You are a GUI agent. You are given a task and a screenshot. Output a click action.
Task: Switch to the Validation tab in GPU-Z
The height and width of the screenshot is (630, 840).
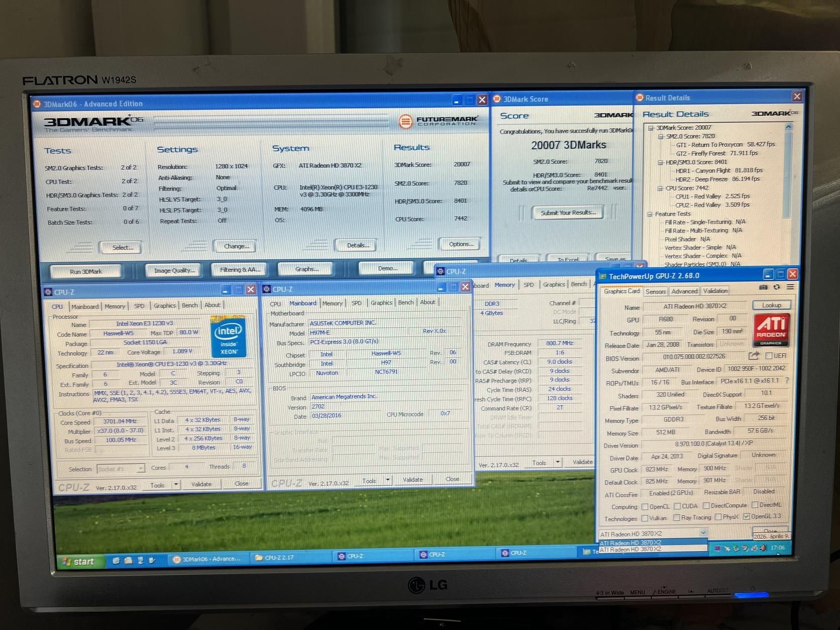tap(715, 291)
